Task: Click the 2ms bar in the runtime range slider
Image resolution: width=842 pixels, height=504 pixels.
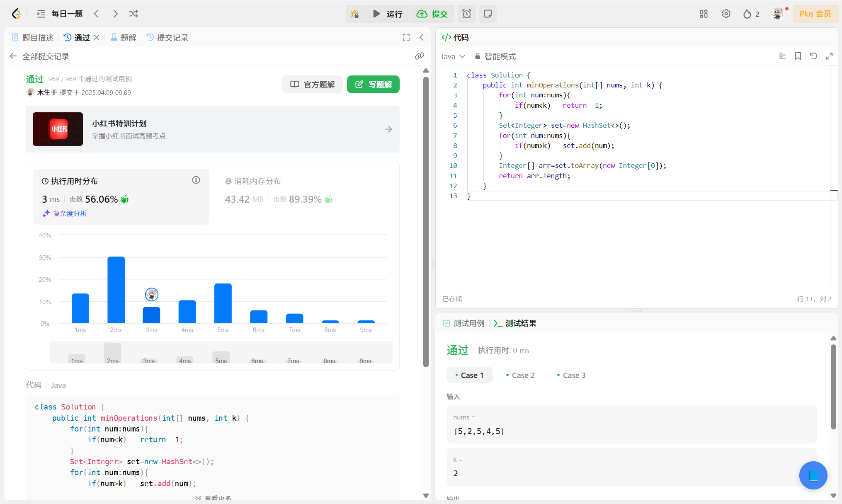Action: [113, 353]
